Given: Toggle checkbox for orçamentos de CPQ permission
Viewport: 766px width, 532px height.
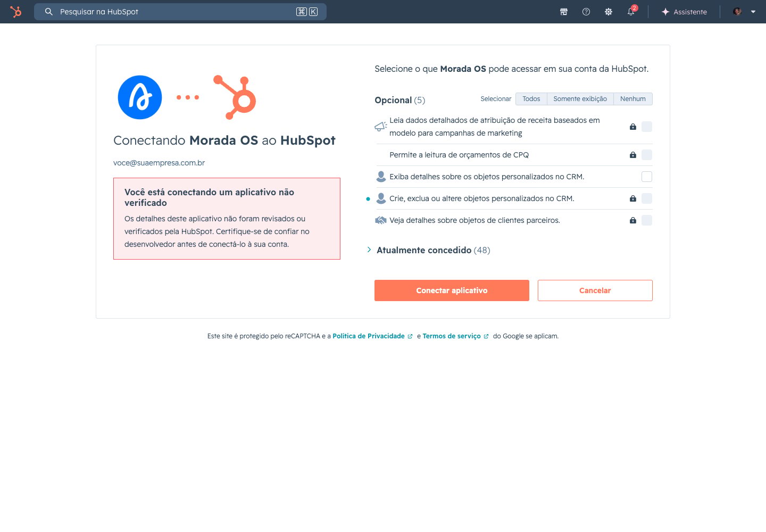Looking at the screenshot, I should [647, 155].
